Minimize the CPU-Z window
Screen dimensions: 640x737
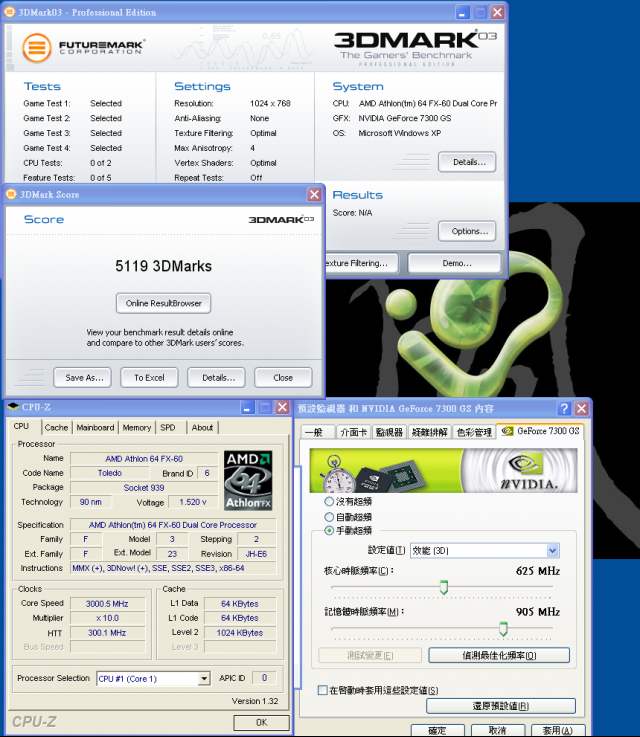[248, 407]
